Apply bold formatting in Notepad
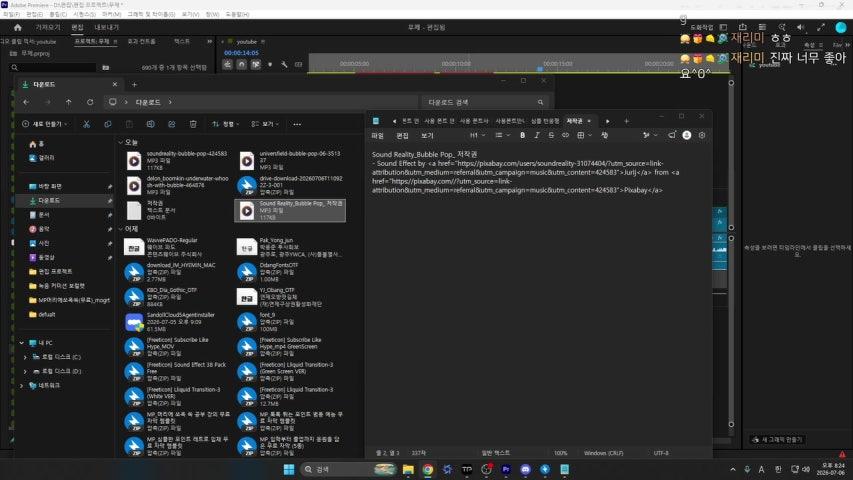Image resolution: width=853 pixels, height=480 pixels. (x=522, y=135)
